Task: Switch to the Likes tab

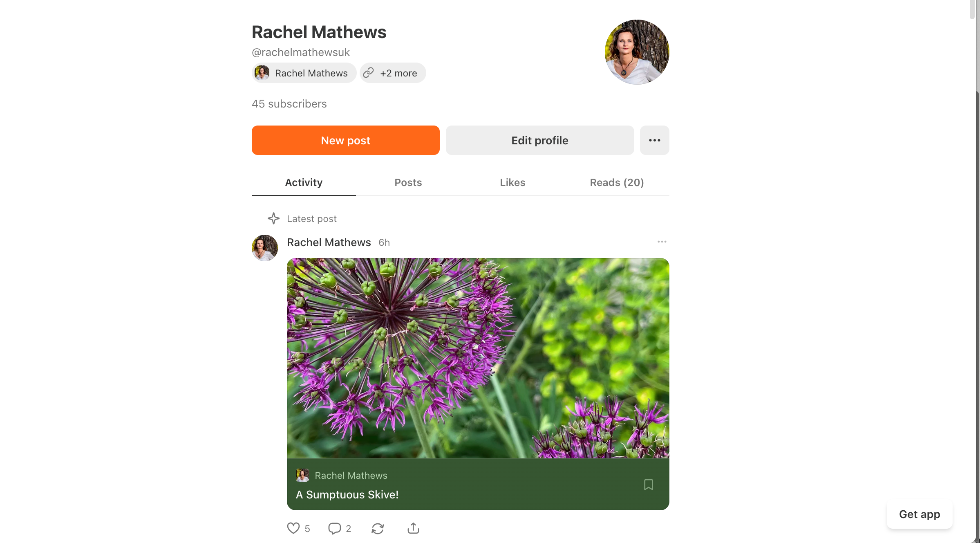Action: coord(512,182)
